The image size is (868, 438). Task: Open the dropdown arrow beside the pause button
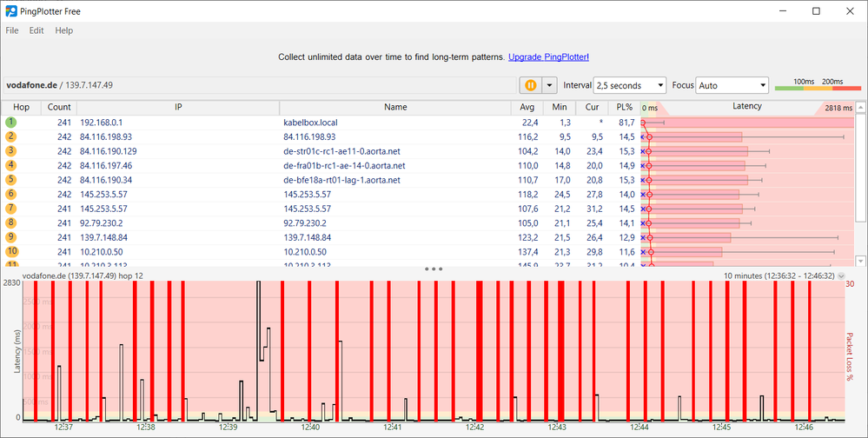(x=548, y=85)
